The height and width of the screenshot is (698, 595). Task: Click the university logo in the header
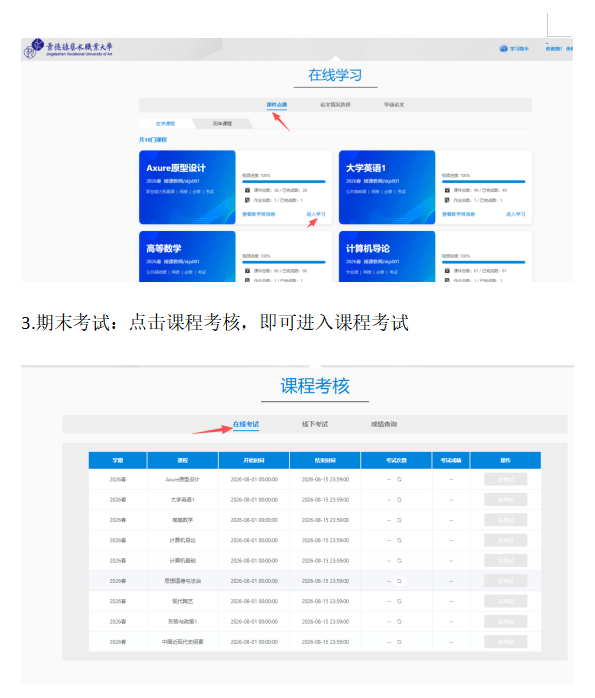68,49
